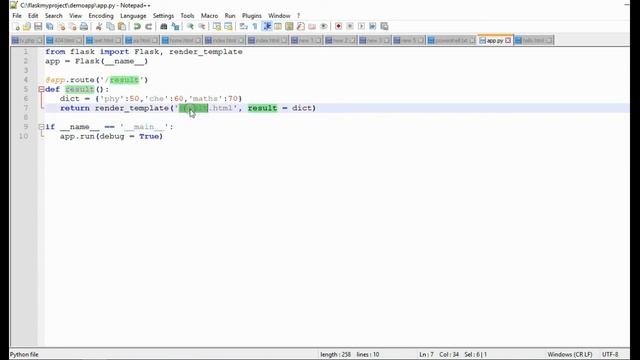Open a file using the toolbar folder icon
Image resolution: width=640 pixels, height=360 pixels.
(x=27, y=27)
